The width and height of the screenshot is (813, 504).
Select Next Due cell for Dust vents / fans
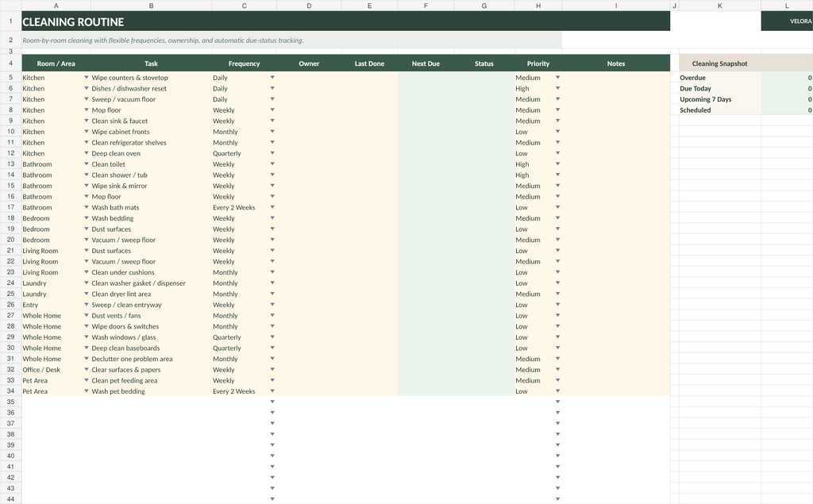426,315
